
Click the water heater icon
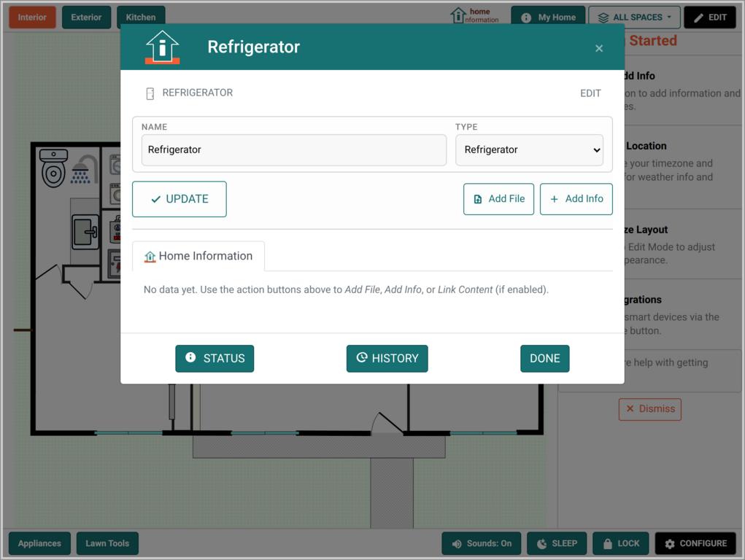click(115, 229)
